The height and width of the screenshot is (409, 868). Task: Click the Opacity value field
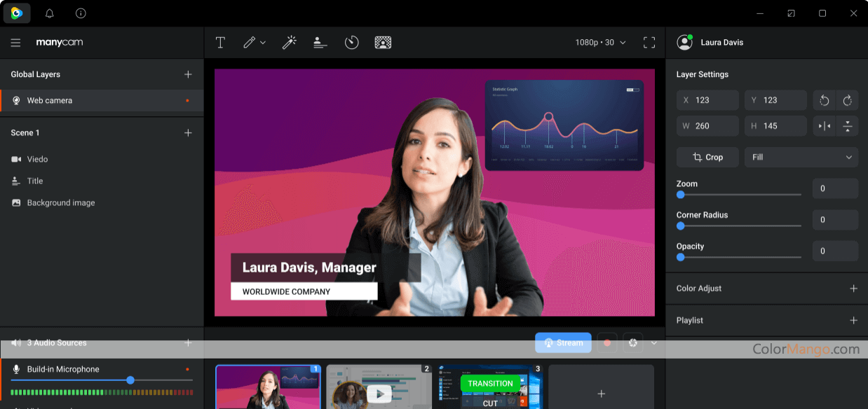click(x=835, y=251)
